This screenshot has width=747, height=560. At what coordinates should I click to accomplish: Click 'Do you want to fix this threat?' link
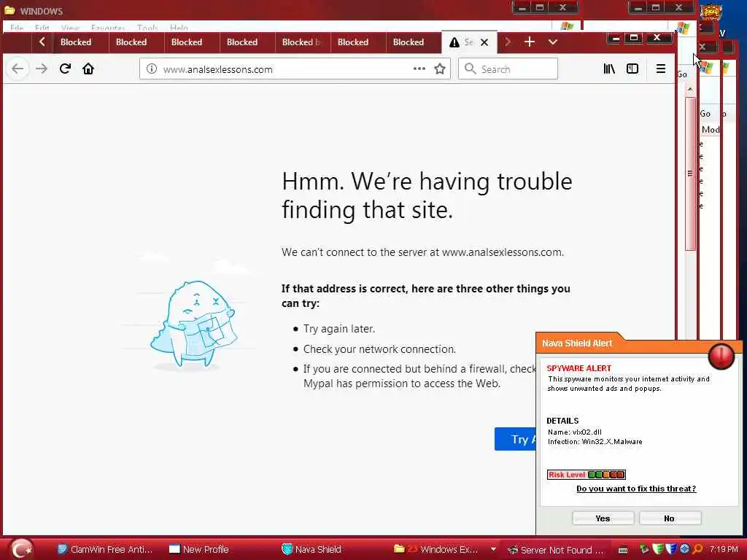[x=636, y=489]
